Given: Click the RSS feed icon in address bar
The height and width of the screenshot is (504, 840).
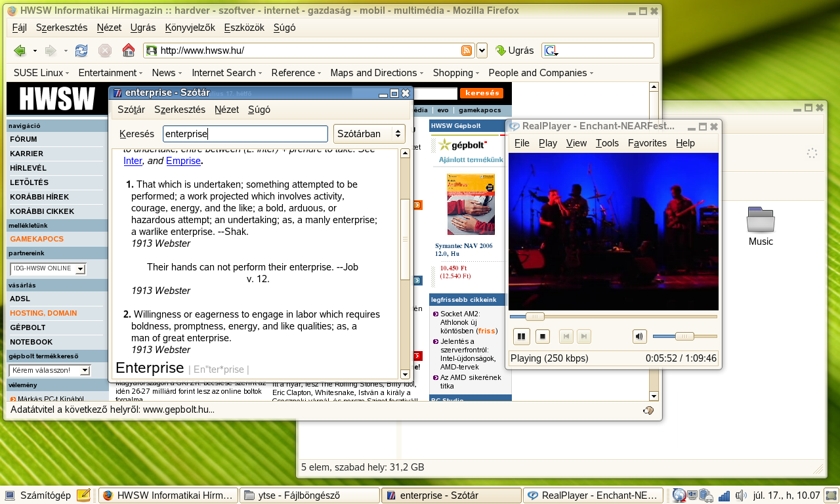Looking at the screenshot, I should [x=467, y=51].
